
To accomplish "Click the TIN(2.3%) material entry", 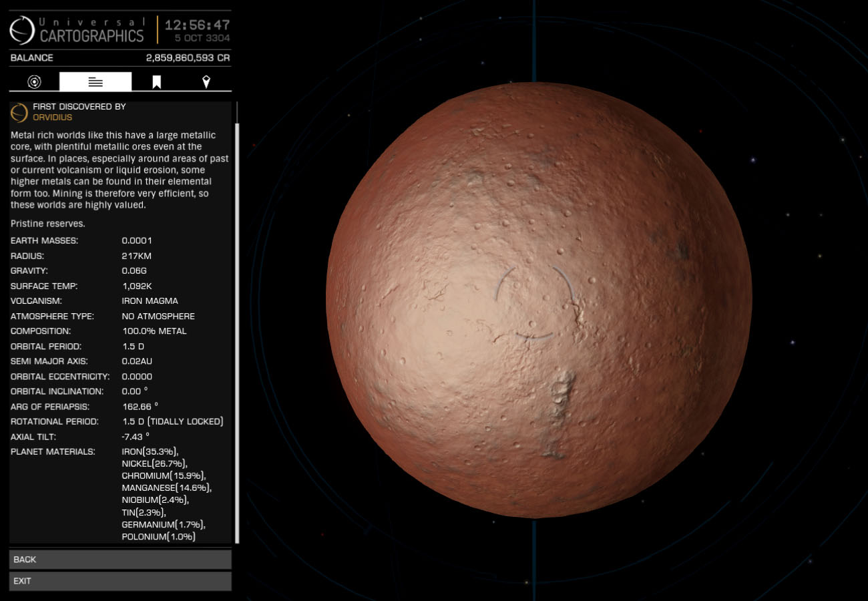I will click(144, 512).
